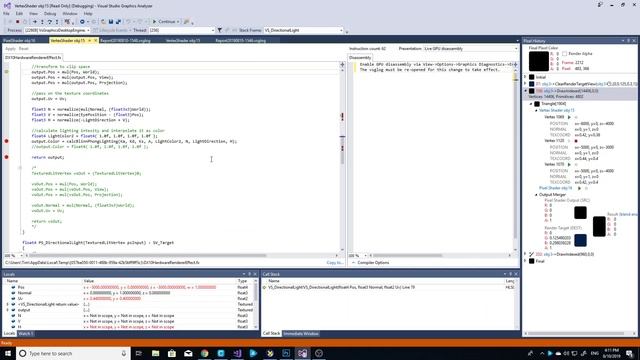The height and width of the screenshot is (360, 640).
Task: Enable the Render Alpha checkbox
Action: [564, 53]
